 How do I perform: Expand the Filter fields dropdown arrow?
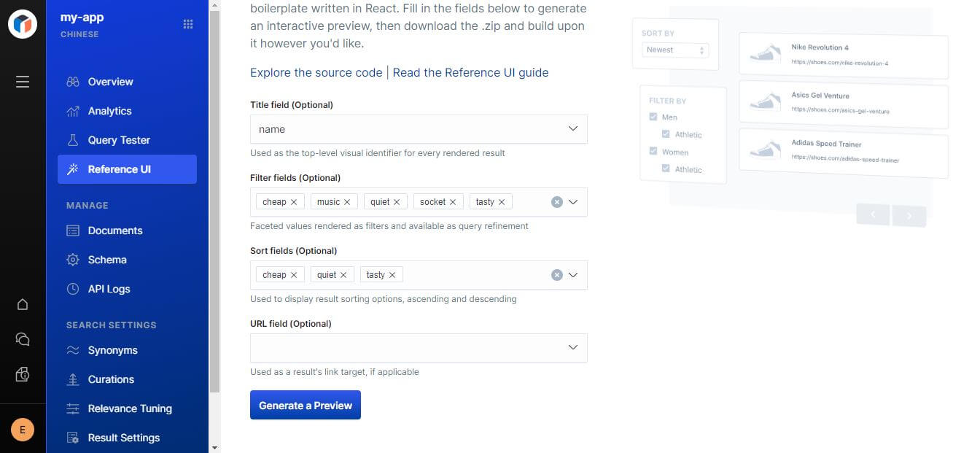click(x=573, y=202)
